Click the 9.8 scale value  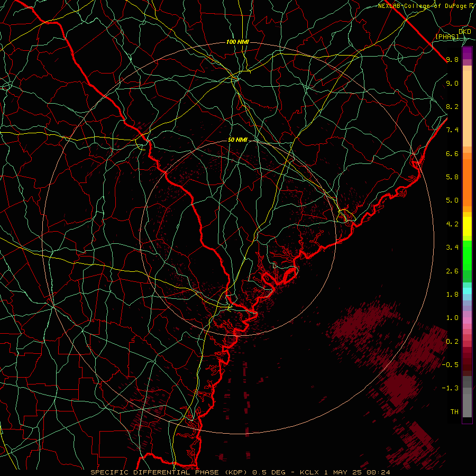[x=452, y=59]
